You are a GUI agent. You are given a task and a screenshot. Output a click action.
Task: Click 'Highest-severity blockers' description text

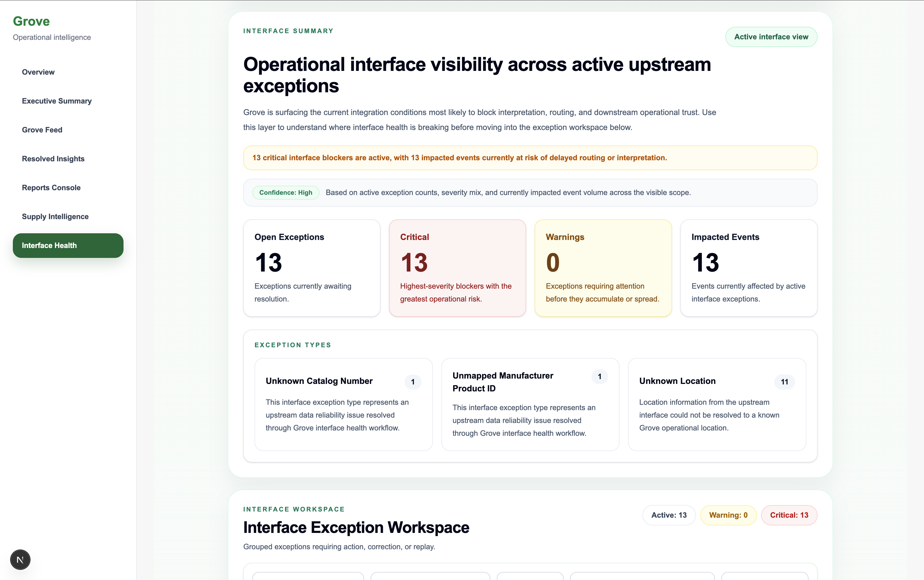click(x=456, y=292)
